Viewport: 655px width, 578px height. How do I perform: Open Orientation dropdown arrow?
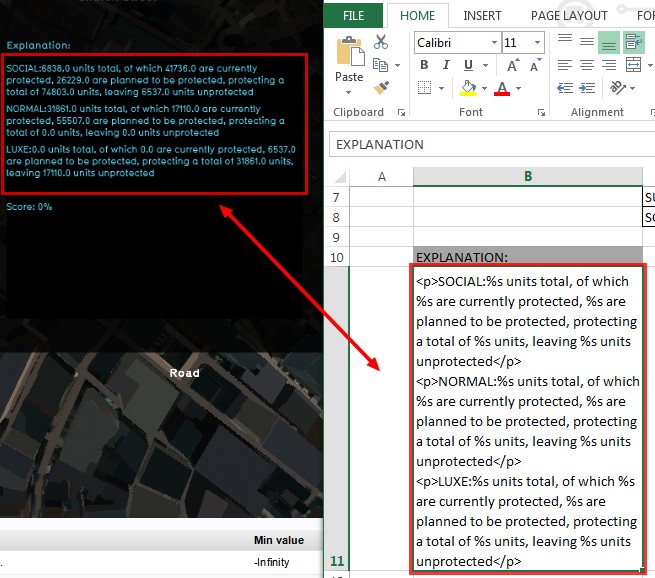632,88
